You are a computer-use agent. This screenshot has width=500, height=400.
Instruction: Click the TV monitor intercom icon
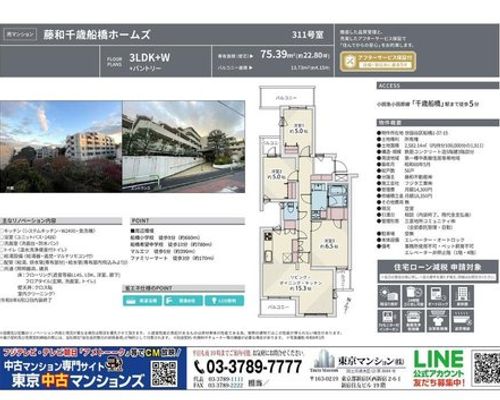[x=389, y=321]
